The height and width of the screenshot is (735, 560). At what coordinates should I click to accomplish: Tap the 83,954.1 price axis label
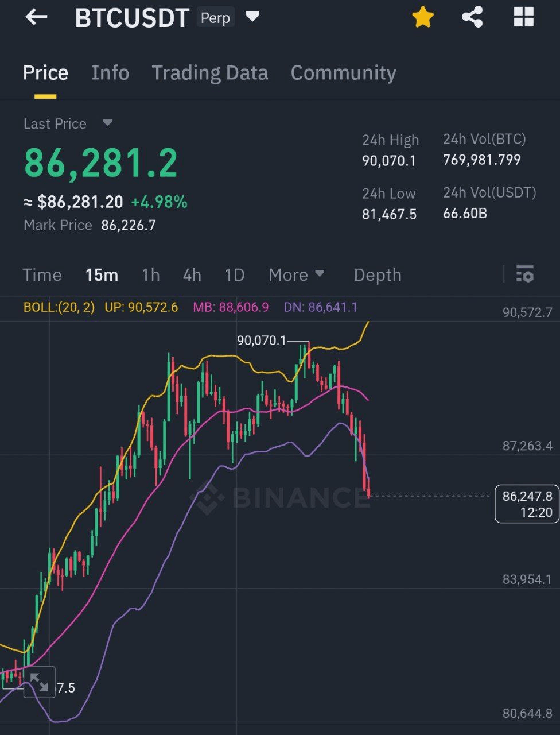tap(527, 579)
